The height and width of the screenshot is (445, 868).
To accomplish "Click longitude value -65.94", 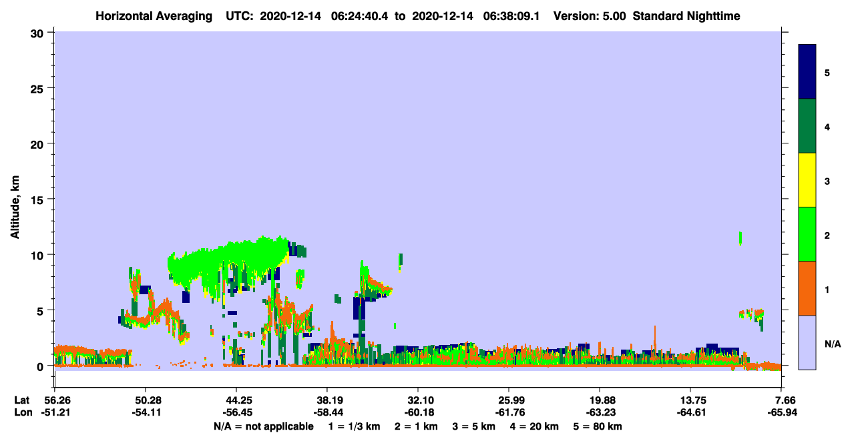I will tap(783, 412).
